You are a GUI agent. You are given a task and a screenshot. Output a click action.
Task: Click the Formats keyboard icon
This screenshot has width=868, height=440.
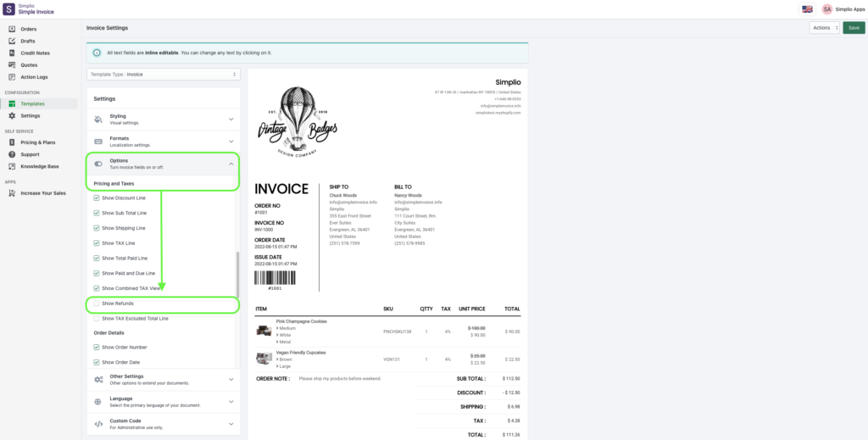pos(98,141)
